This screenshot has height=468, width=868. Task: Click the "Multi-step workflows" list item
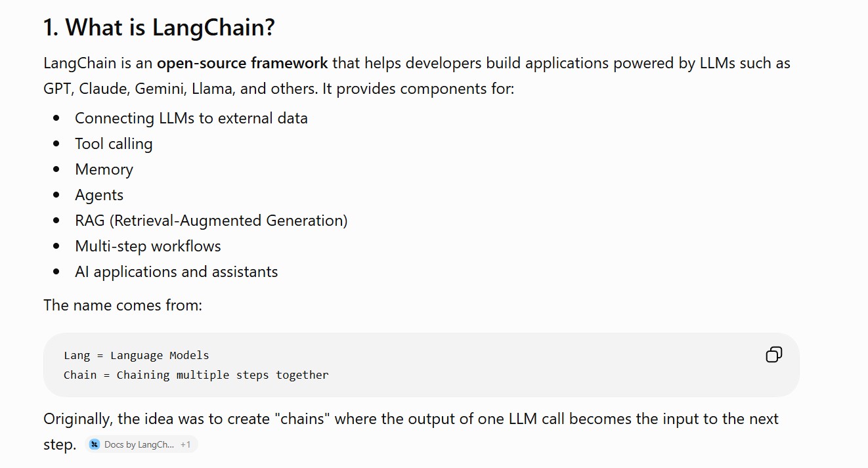pos(148,246)
